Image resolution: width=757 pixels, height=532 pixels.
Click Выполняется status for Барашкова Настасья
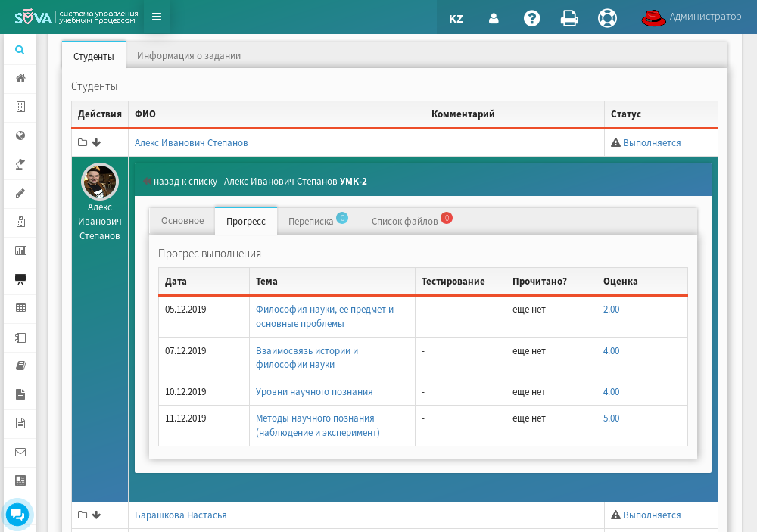pos(651,515)
